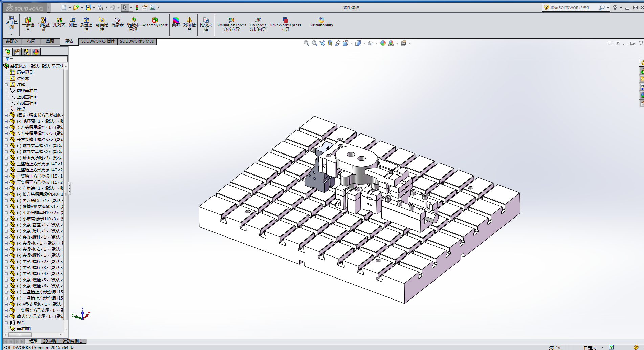Click the rebuild traffic light icon
This screenshot has height=350, width=644.
pyautogui.click(x=137, y=7)
